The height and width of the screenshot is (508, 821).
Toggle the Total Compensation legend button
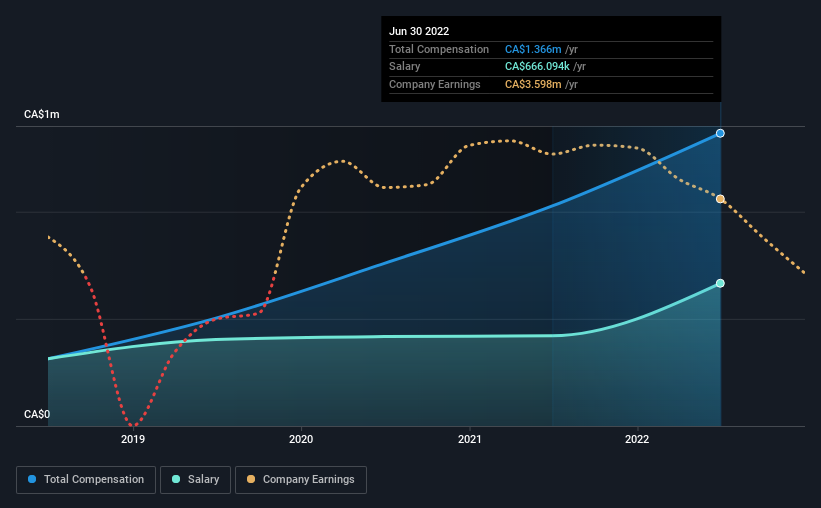coord(86,480)
